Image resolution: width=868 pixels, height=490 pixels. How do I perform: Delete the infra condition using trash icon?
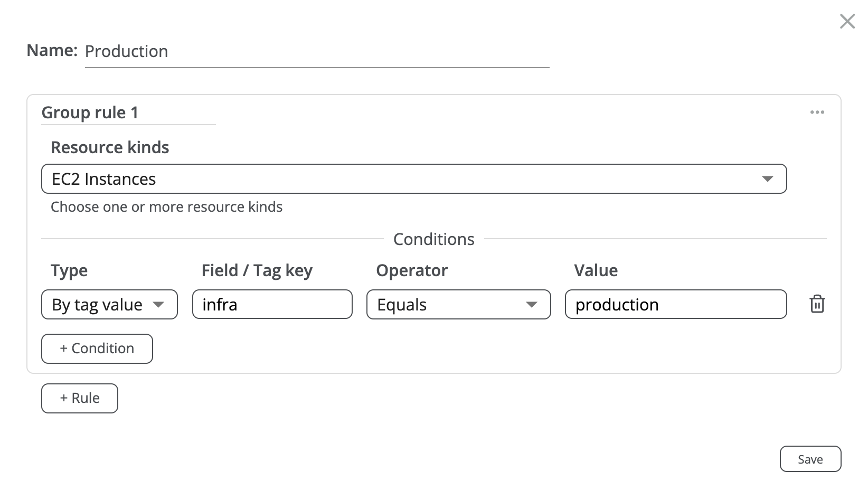click(817, 304)
